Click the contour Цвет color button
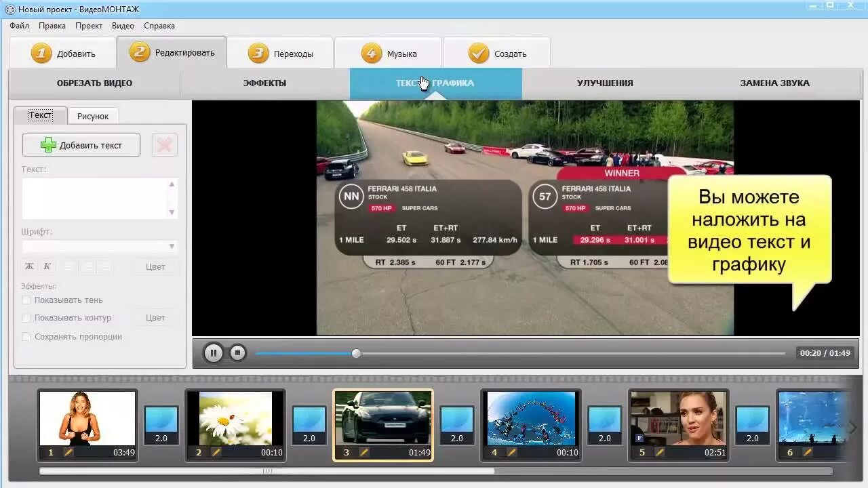This screenshot has height=488, width=868. 155,318
